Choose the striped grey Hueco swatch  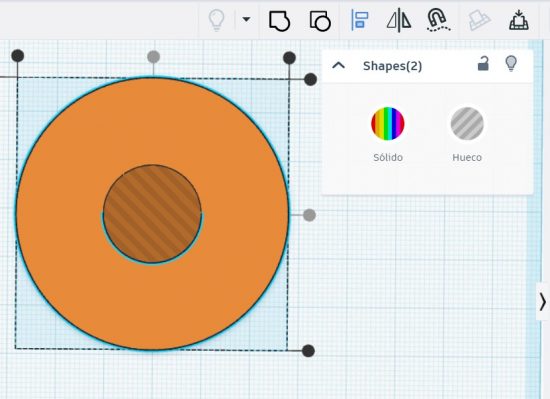(467, 124)
